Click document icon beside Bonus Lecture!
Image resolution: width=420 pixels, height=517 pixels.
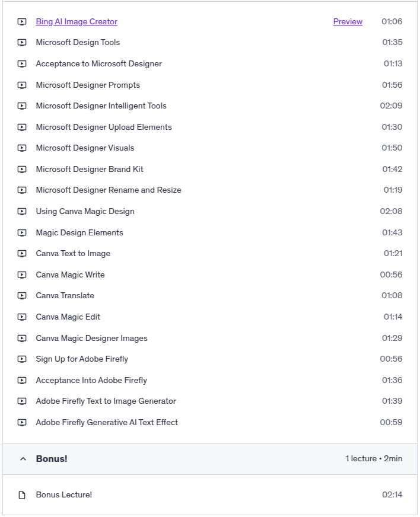[22, 495]
